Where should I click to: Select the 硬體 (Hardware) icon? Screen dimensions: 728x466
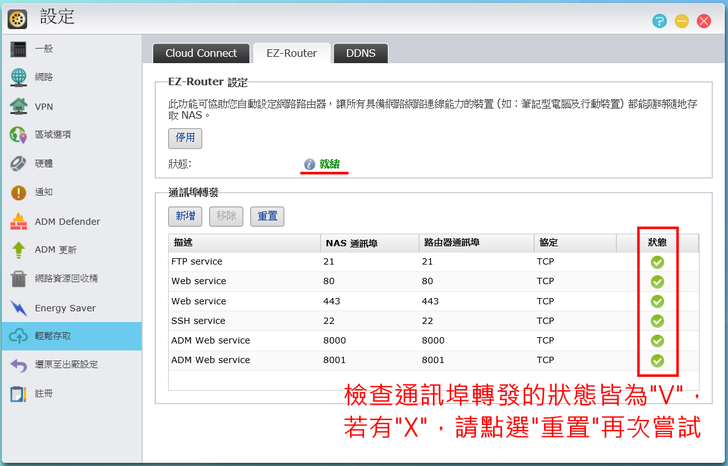(18, 163)
